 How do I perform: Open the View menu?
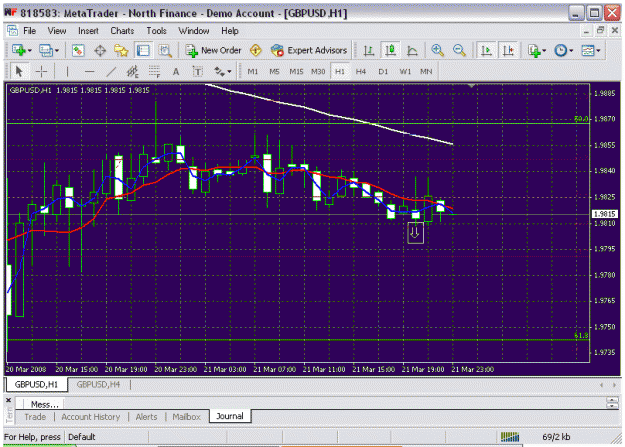pyautogui.click(x=57, y=31)
